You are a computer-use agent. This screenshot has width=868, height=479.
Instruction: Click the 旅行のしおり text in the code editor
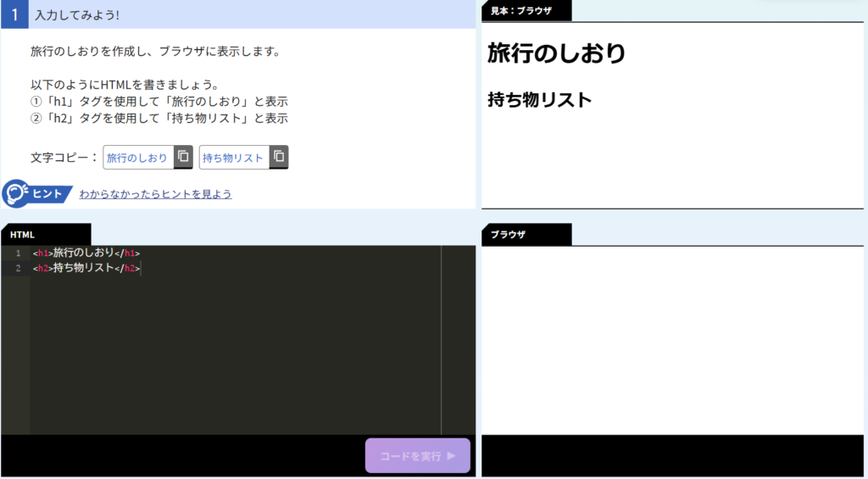pyautogui.click(x=83, y=253)
